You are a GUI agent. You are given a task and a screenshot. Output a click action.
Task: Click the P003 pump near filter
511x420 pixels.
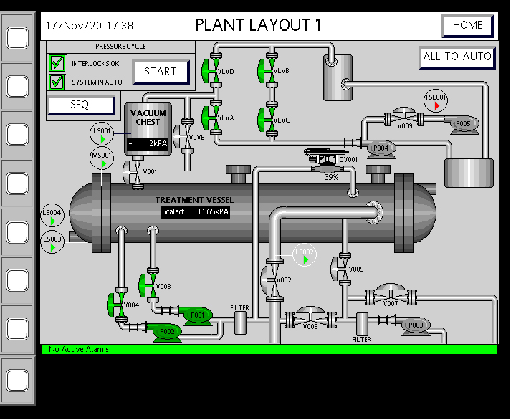[x=415, y=325]
